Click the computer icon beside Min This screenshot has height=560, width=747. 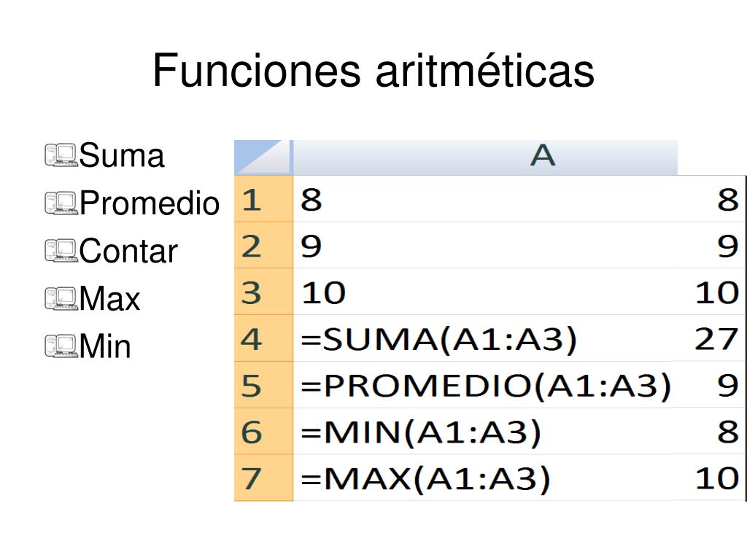point(61,346)
